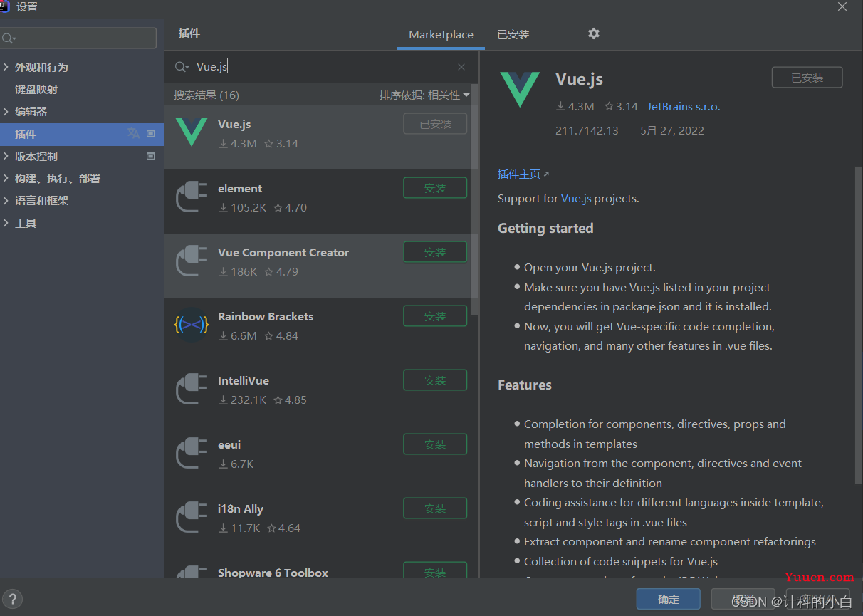Select the Rainbow Brackets plugin icon
The height and width of the screenshot is (616, 863).
click(x=191, y=325)
